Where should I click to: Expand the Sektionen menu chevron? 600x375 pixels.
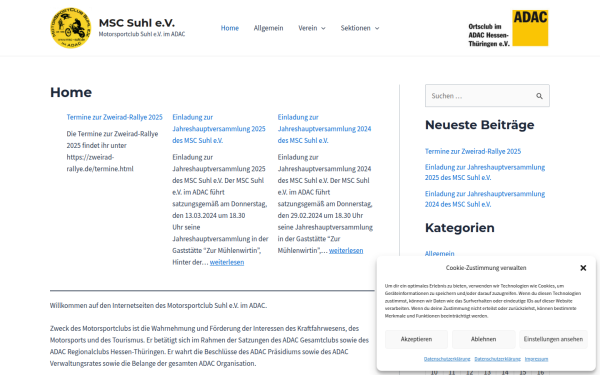(377, 28)
